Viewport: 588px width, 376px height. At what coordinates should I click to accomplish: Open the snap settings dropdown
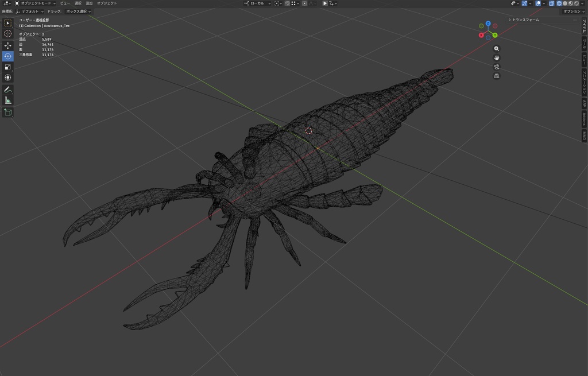(x=296, y=3)
